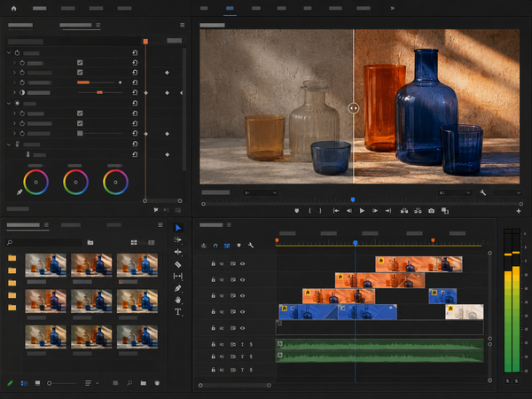Open the dropdown right of monitor wrench

coord(507,192)
